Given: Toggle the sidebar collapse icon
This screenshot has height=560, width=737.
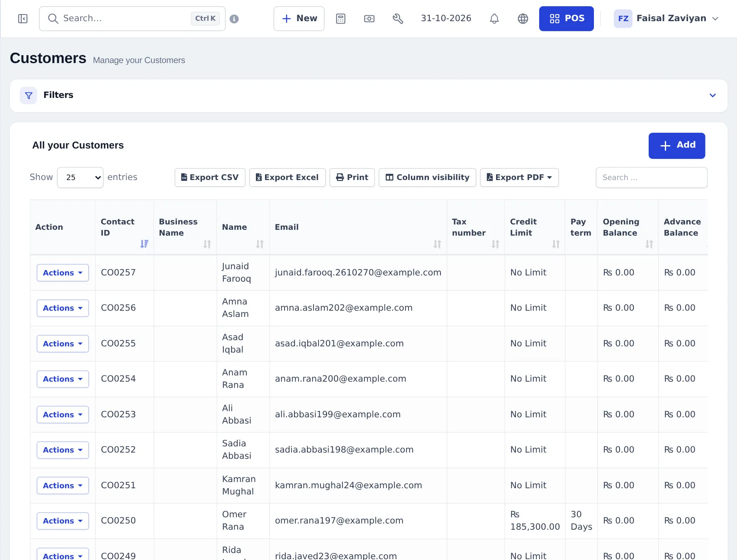Looking at the screenshot, I should point(23,19).
